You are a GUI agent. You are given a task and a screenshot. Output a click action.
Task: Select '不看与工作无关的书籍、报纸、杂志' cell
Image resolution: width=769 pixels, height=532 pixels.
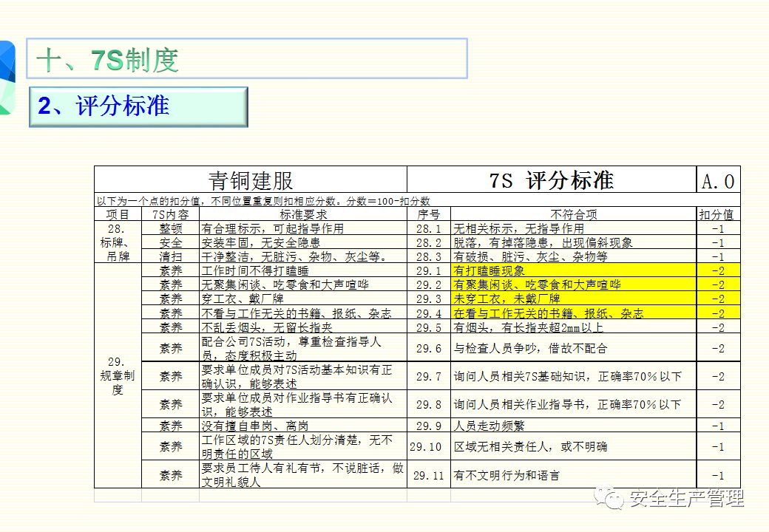click(x=303, y=313)
